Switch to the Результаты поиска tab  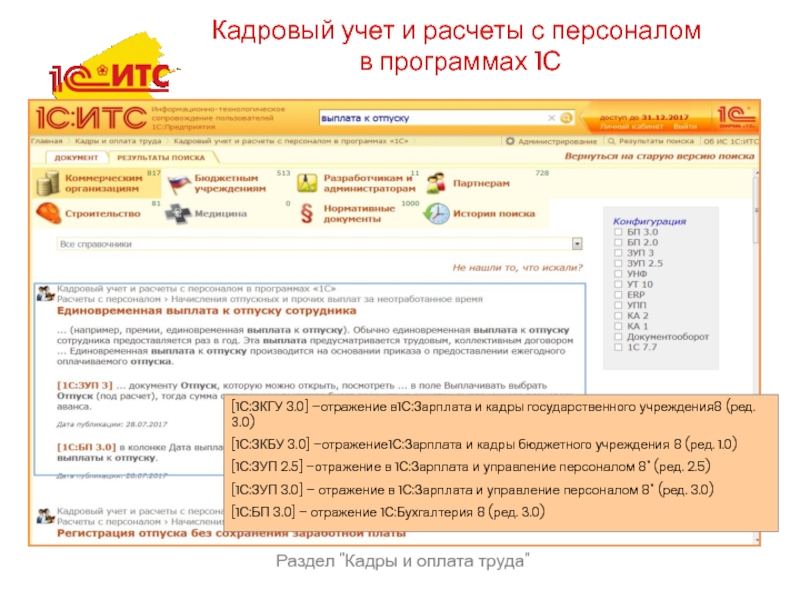point(161,158)
